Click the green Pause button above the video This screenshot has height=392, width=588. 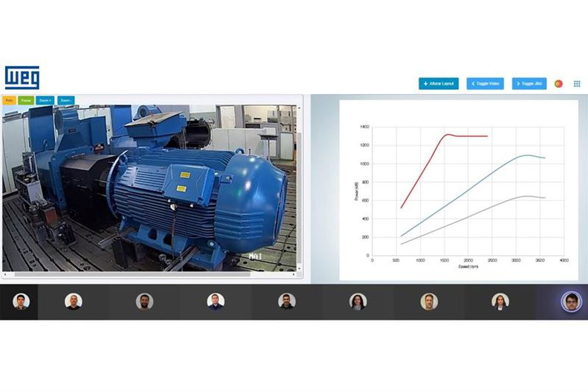click(x=26, y=100)
